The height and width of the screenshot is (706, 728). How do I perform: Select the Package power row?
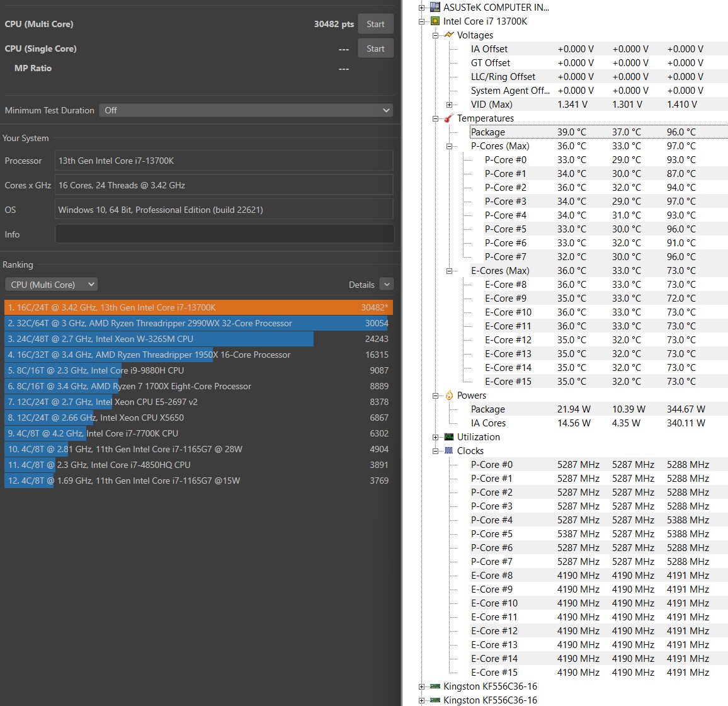click(598, 409)
